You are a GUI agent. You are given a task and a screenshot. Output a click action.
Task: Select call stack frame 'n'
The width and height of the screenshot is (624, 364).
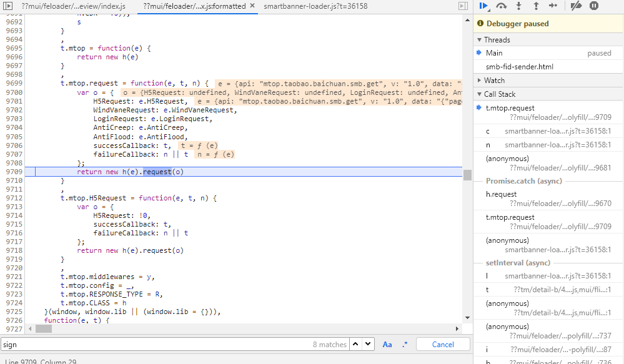click(548, 145)
